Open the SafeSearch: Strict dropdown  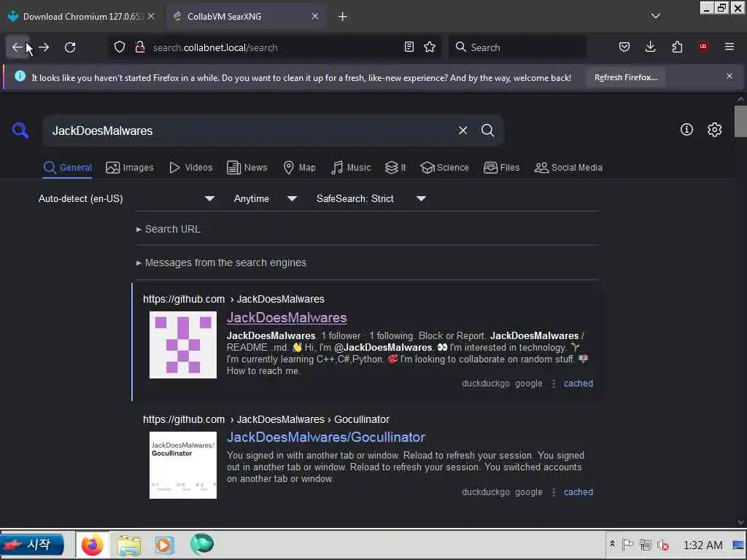371,198
